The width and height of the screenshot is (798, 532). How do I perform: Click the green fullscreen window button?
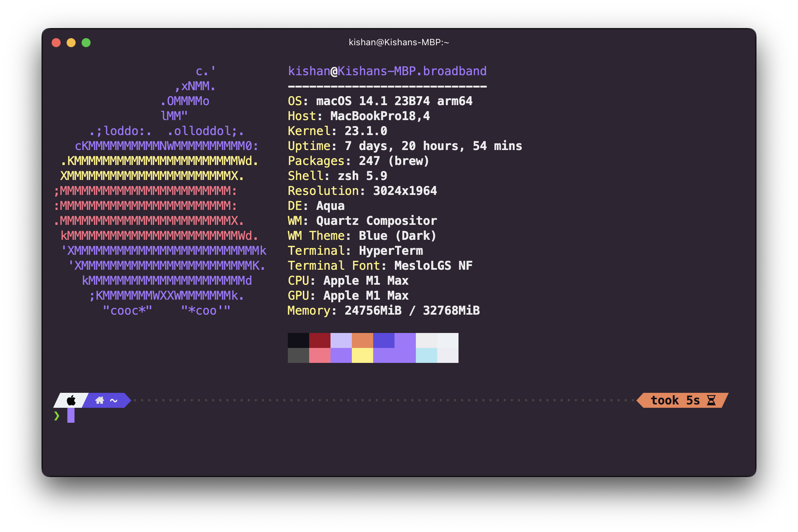click(x=86, y=43)
